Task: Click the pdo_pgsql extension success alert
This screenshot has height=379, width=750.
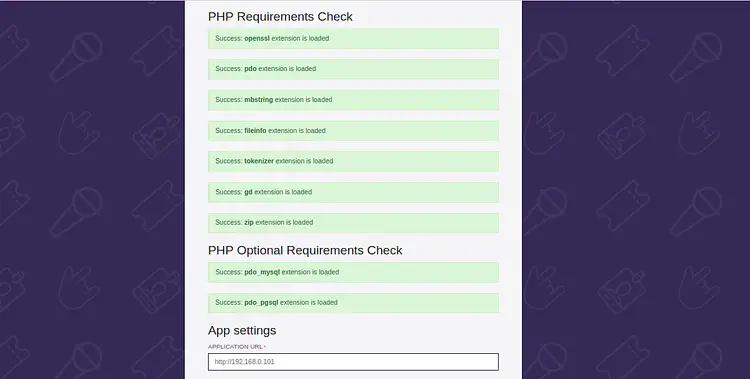Action: pyautogui.click(x=353, y=302)
